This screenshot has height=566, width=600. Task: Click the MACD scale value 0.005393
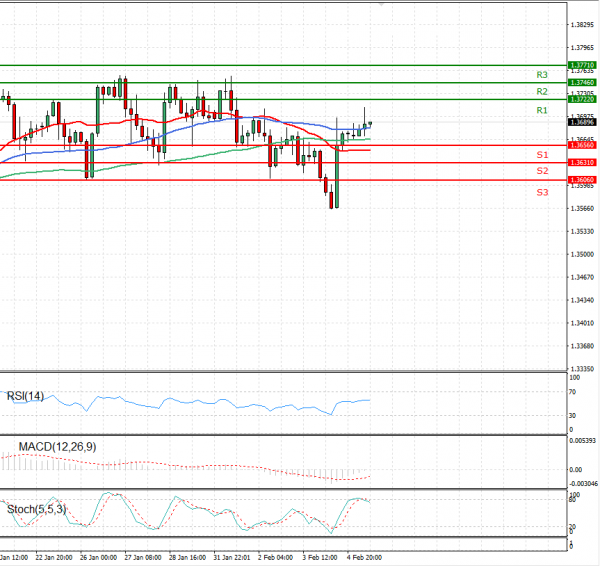(582, 440)
